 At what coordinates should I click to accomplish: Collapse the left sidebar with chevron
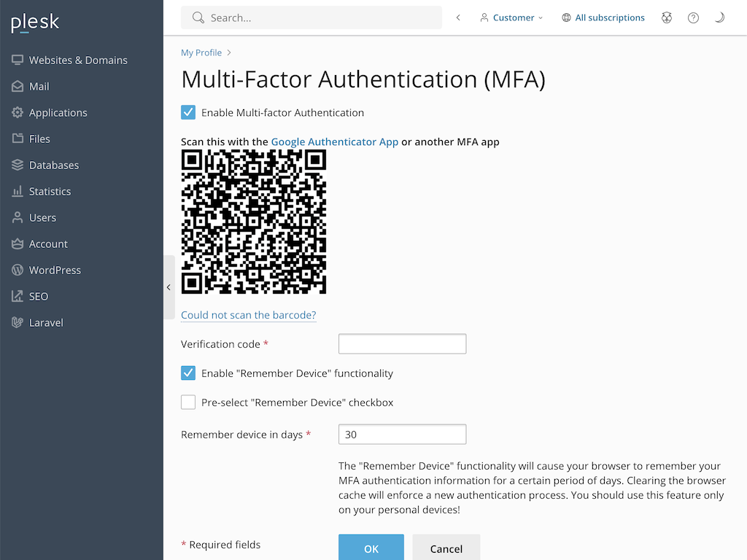point(169,287)
